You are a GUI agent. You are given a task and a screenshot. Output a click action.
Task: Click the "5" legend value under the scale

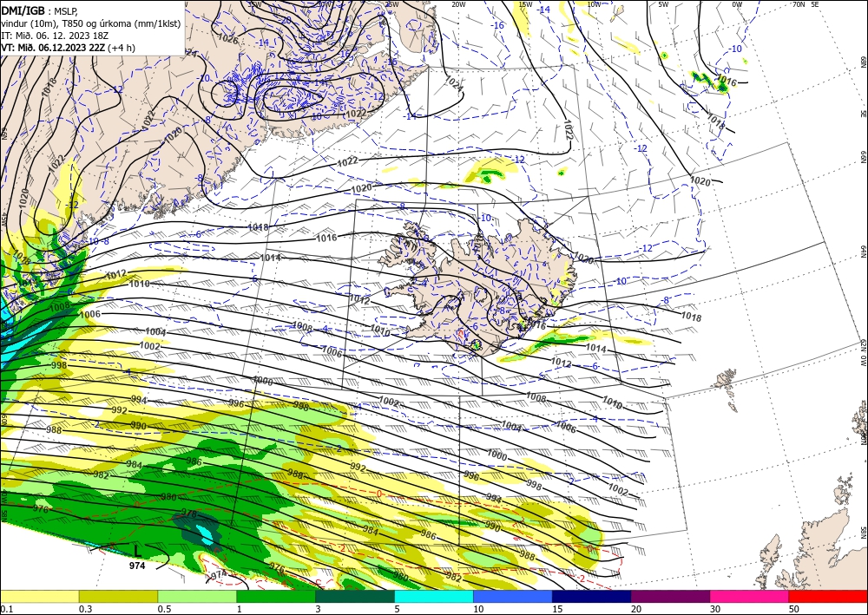pyautogui.click(x=397, y=609)
